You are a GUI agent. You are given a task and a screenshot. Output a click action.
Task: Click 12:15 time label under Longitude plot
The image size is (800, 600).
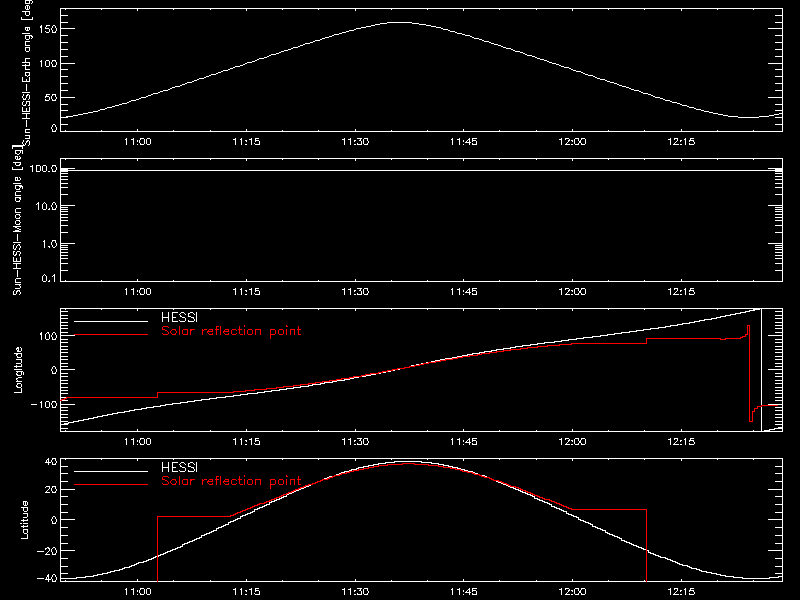click(x=681, y=442)
